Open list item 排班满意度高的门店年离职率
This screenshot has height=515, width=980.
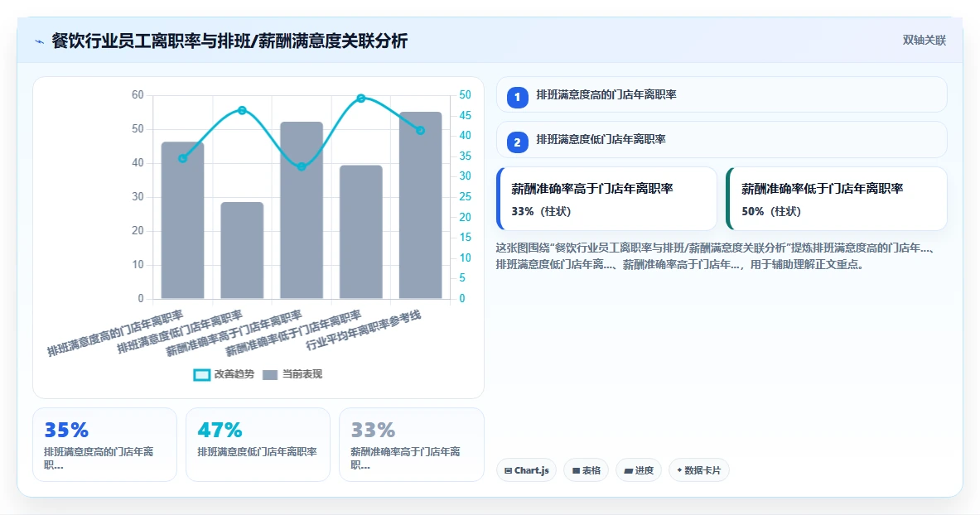722,95
